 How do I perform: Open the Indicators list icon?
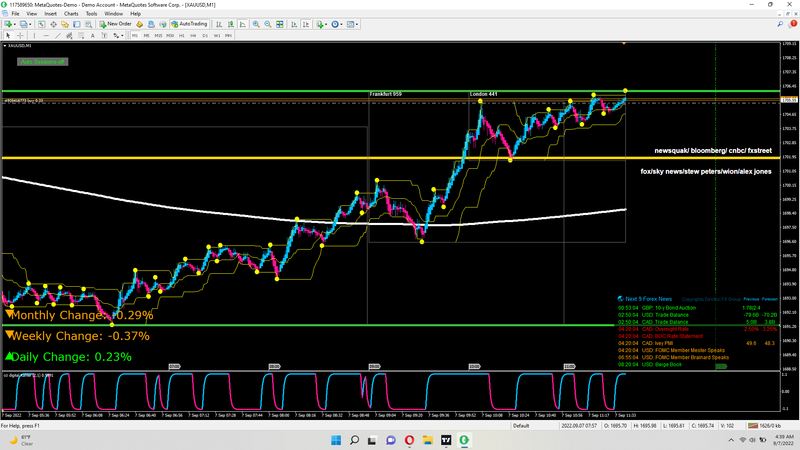(x=319, y=24)
